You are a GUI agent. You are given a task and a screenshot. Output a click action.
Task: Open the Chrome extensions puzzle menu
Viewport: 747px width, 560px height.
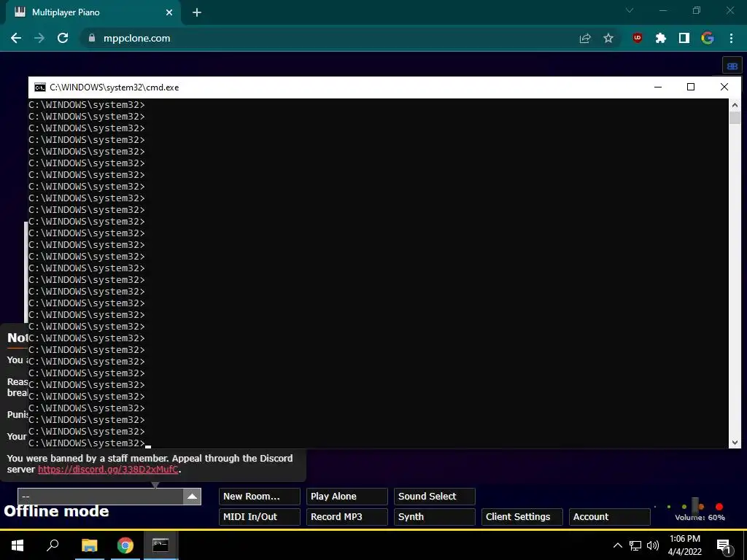click(661, 38)
